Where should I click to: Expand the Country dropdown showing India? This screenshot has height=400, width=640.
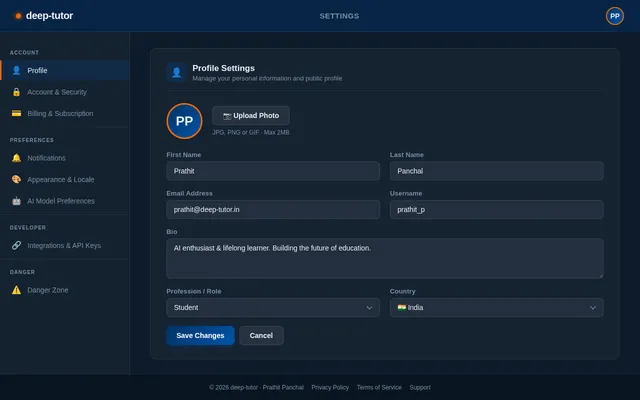tap(496, 308)
